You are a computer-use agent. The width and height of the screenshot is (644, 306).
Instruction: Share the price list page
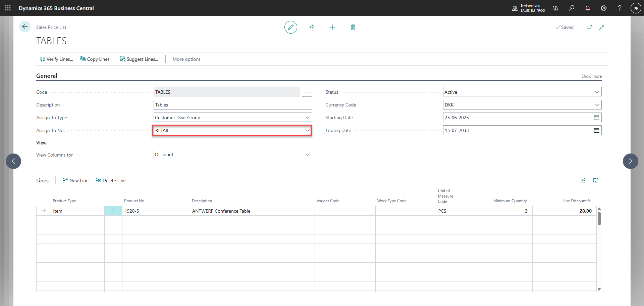point(311,27)
